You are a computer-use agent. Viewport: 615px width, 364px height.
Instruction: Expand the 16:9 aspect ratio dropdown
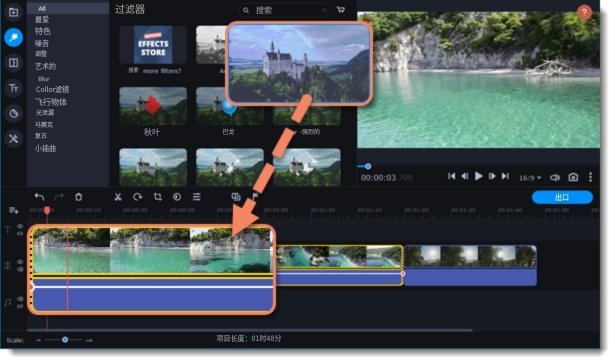coord(530,178)
